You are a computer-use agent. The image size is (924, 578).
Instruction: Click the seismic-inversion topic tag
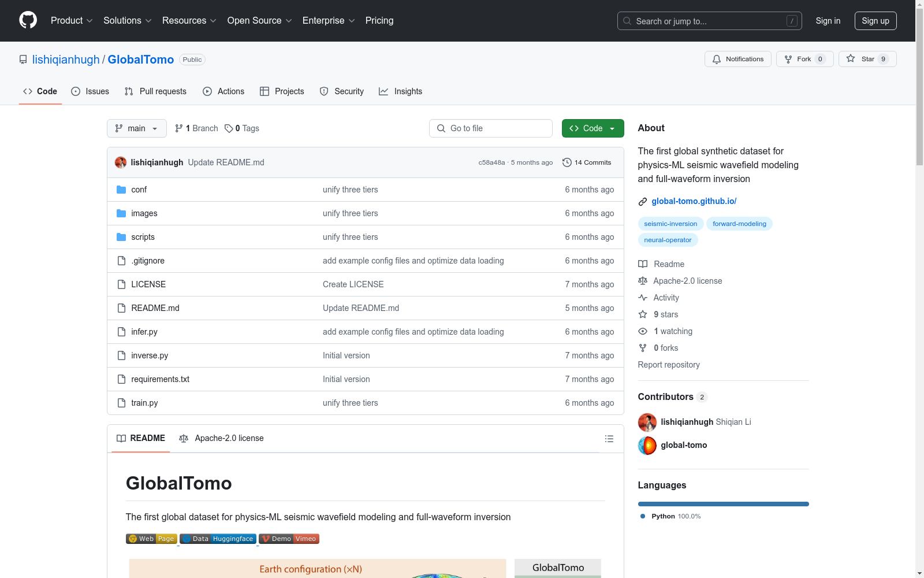tap(670, 224)
